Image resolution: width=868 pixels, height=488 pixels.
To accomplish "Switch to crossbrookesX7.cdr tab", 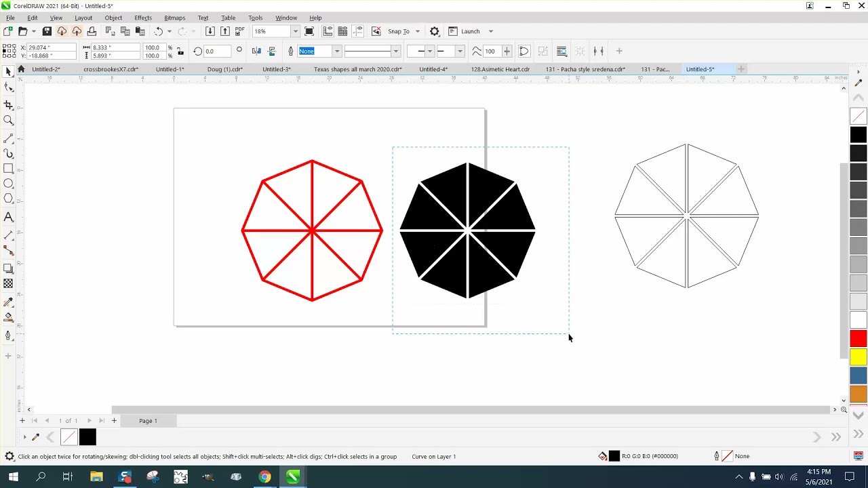I will pos(111,69).
